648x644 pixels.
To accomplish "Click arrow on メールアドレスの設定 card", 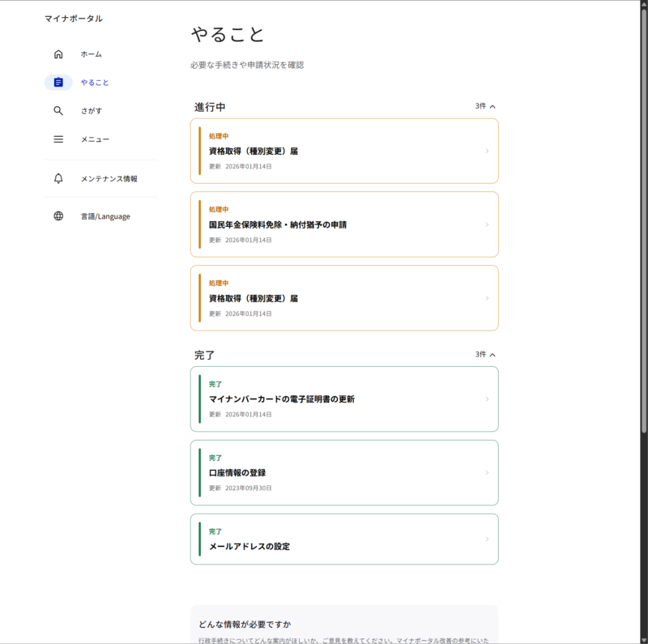I will pos(487,540).
